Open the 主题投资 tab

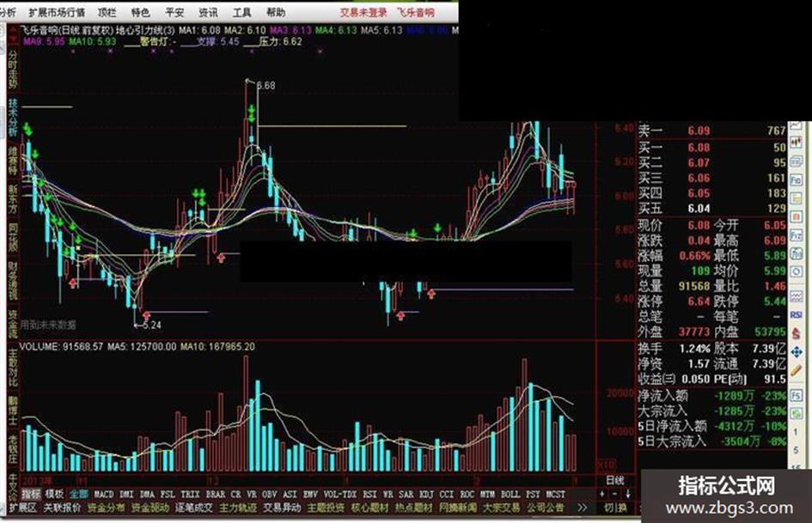(x=327, y=508)
